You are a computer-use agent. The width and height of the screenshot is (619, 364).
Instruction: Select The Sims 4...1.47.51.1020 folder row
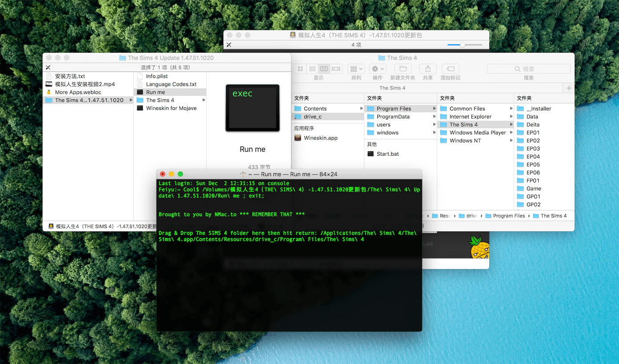[88, 100]
